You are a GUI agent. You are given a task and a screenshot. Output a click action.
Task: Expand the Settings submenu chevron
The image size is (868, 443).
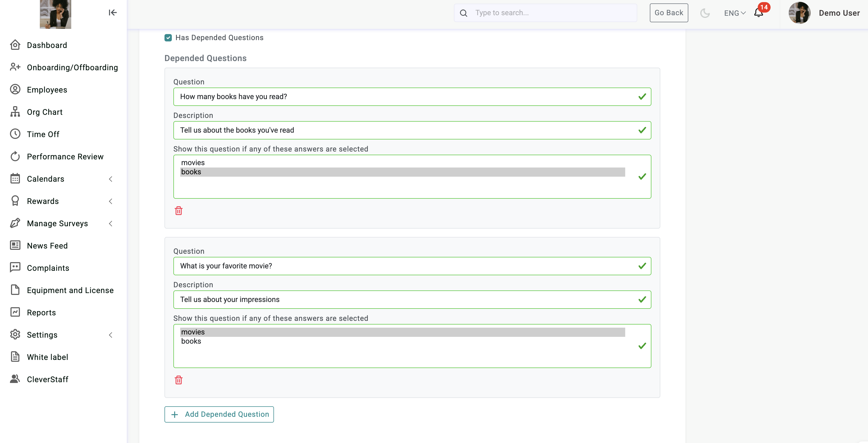111,334
